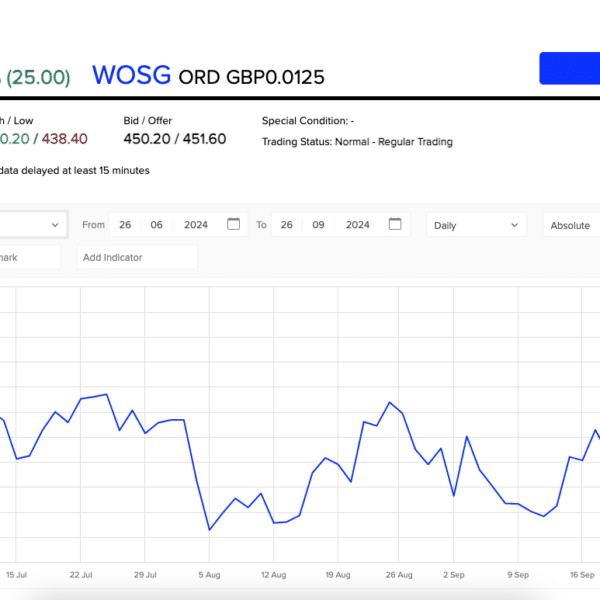Screen dimensions: 600x600
Task: Select the To date day field 26
Action: click(286, 225)
